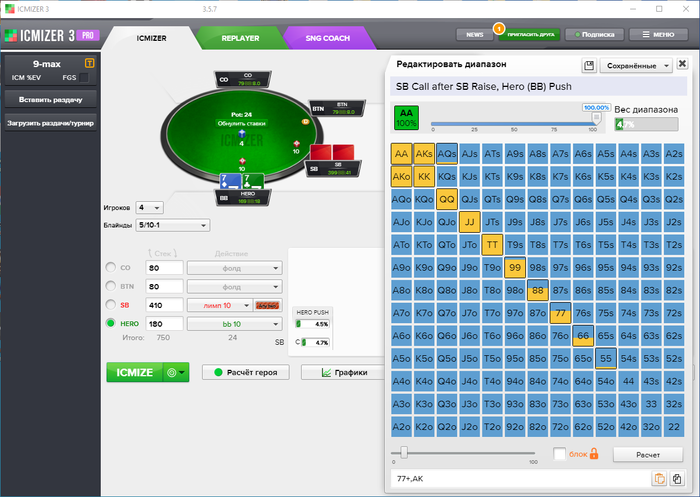Check the блок checkbox
The width and height of the screenshot is (700, 497).
559,454
